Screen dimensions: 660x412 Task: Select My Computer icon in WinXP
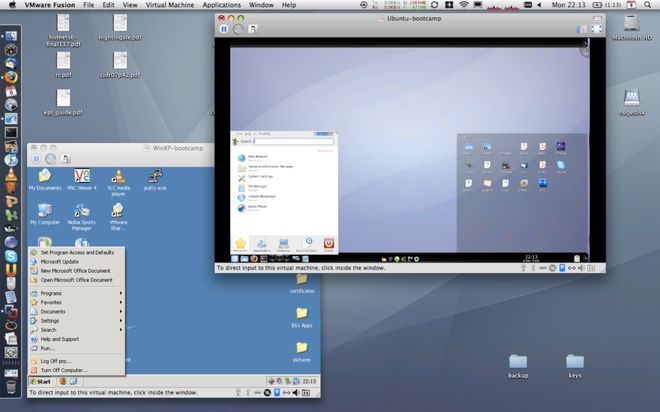(45, 214)
